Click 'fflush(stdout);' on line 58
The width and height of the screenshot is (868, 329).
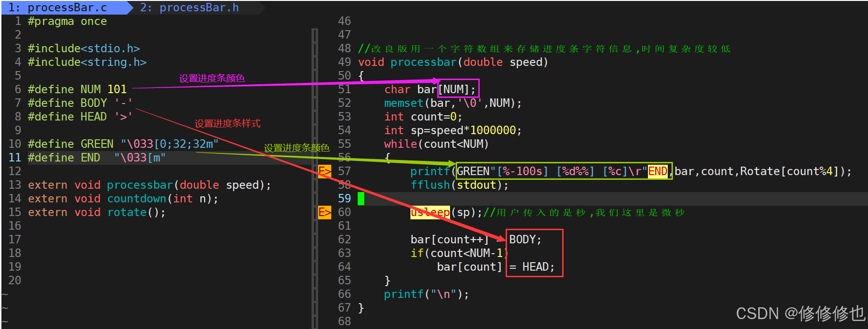coord(459,185)
